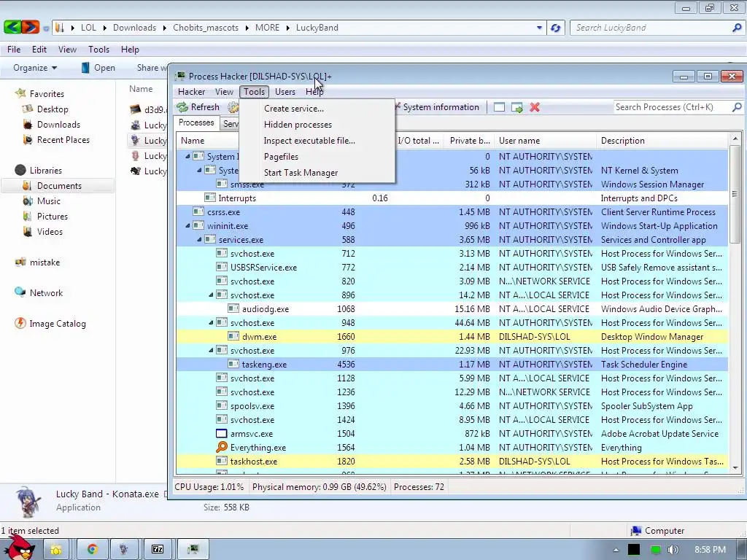Open the Users menu in Process Hacker

point(285,92)
